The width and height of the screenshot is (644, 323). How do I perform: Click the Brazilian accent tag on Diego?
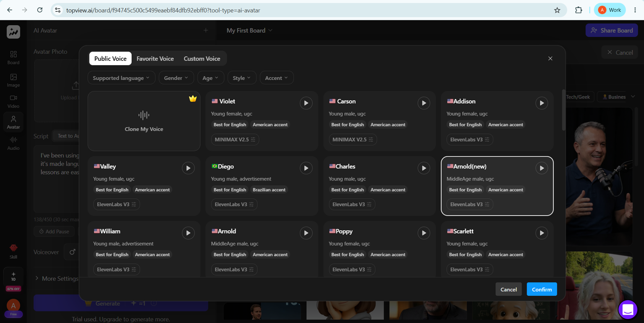269,190
